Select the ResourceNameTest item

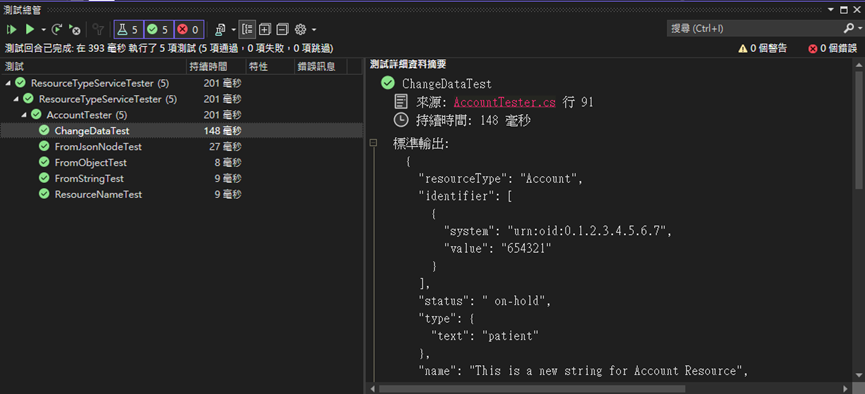(98, 194)
